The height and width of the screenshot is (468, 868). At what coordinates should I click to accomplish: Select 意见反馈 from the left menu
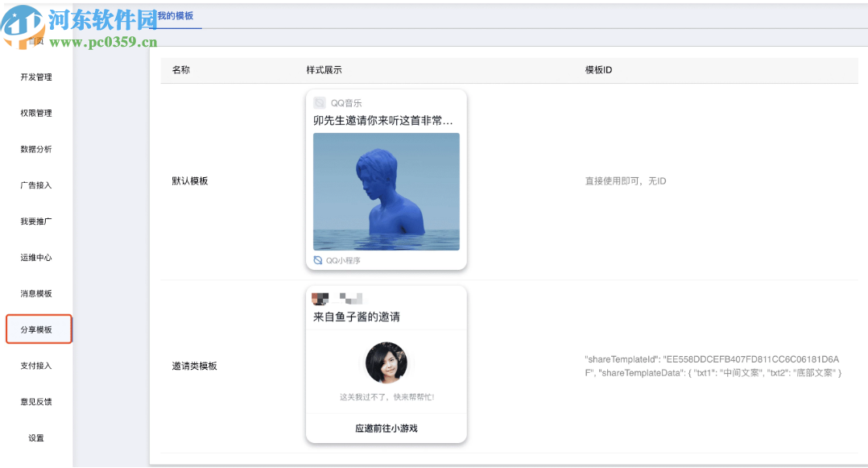(x=39, y=401)
